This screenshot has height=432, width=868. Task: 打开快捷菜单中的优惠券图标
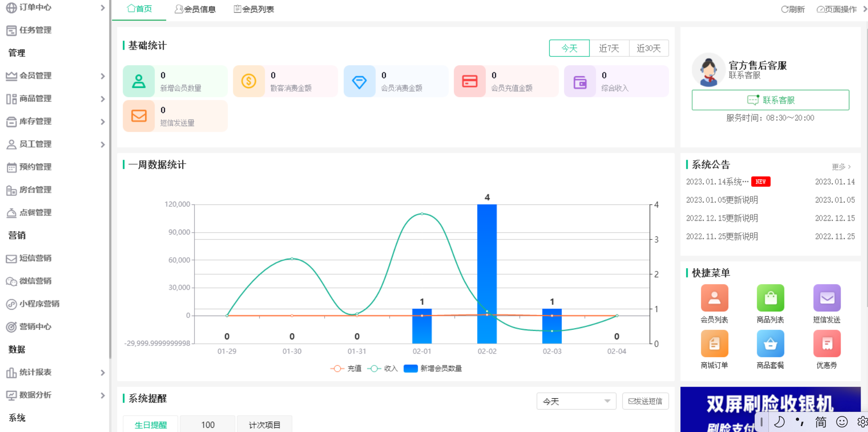tap(826, 343)
